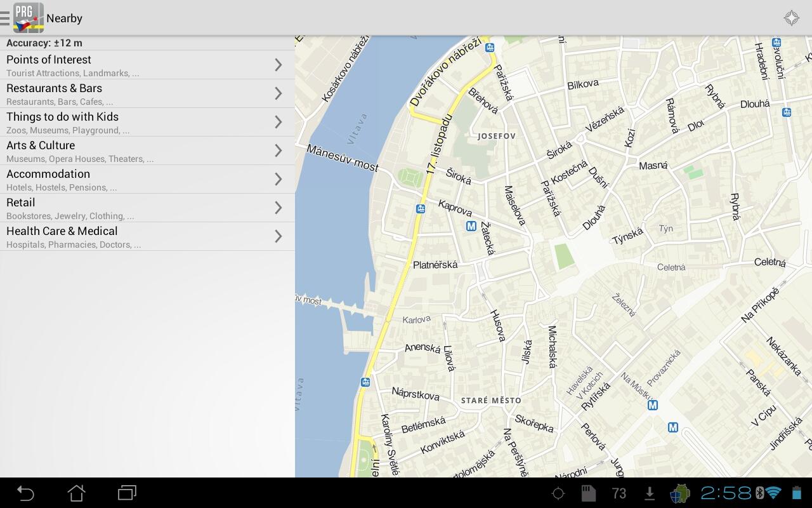Open recent apps overview
This screenshot has width=812, height=508.
click(x=127, y=493)
